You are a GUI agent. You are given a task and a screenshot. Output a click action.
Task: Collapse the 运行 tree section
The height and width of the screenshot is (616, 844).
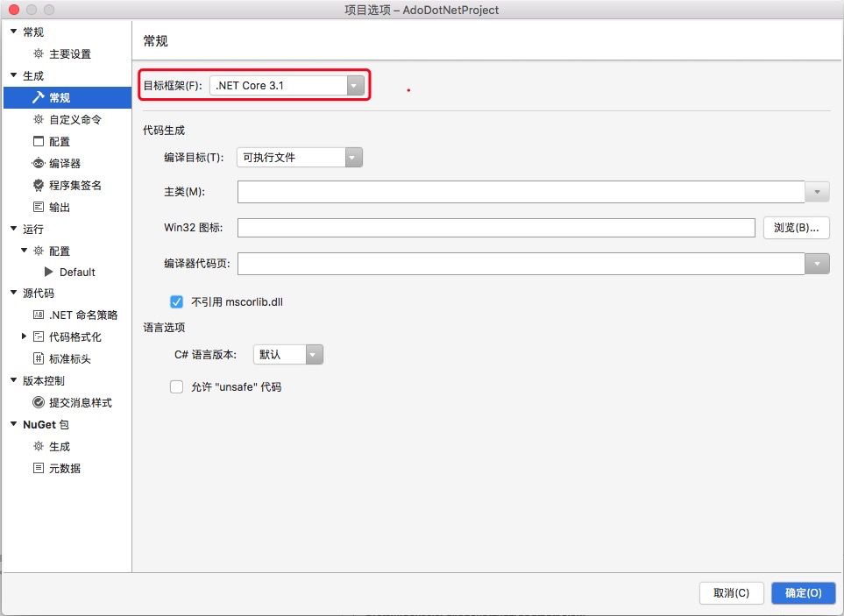point(13,229)
